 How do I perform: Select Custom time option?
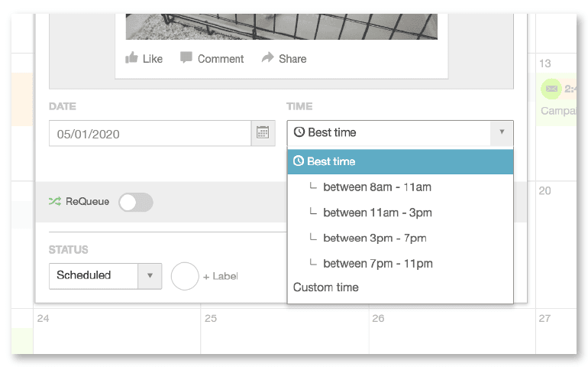400,287
